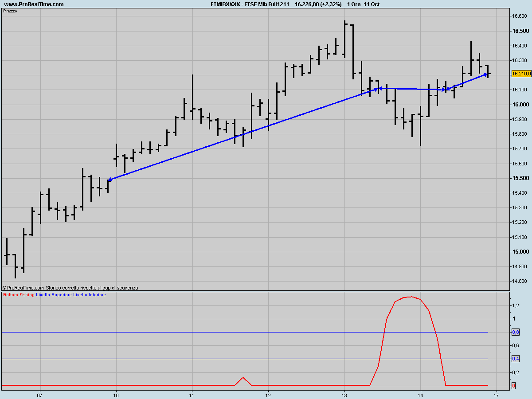
Task: Click the 14.900 price axis label
Action: (520, 266)
